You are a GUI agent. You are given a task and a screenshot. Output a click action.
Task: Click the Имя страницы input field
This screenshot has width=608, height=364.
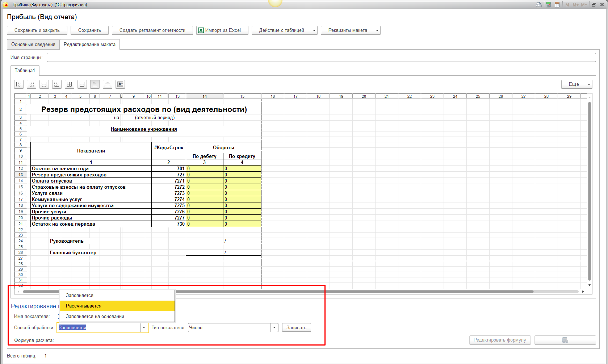pos(321,58)
